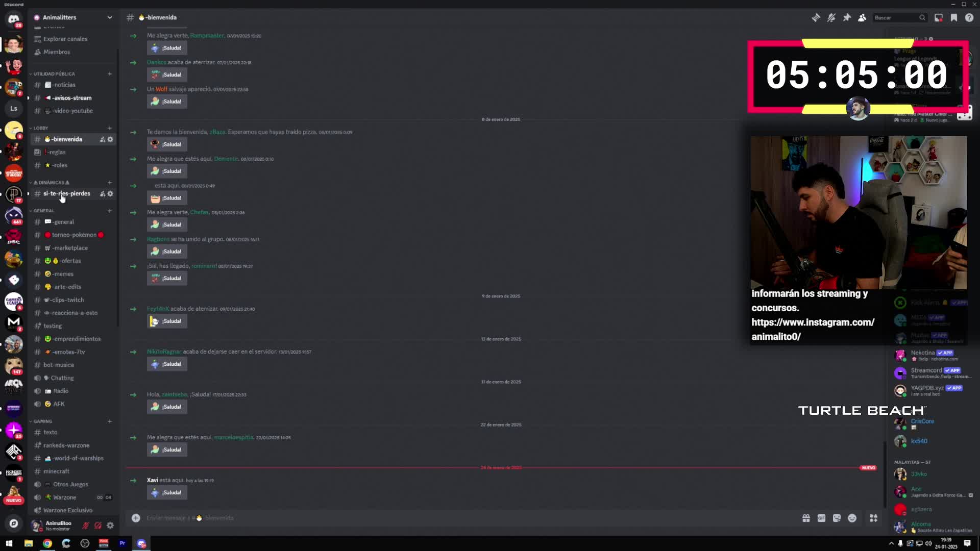Collapse the LOBBY category
Viewport: 980px width, 551px height.
[40, 128]
